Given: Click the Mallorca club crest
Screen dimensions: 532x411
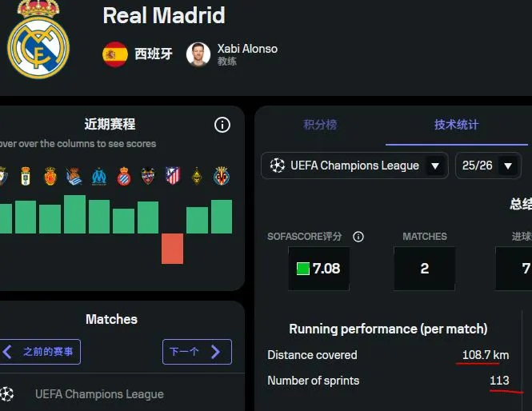Looking at the screenshot, I should point(50,176).
